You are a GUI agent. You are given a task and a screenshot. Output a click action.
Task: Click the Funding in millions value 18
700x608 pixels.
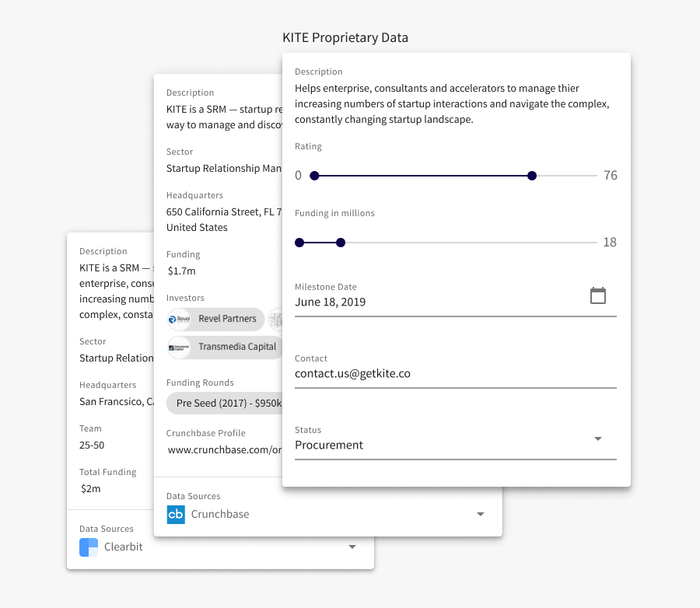pos(610,242)
